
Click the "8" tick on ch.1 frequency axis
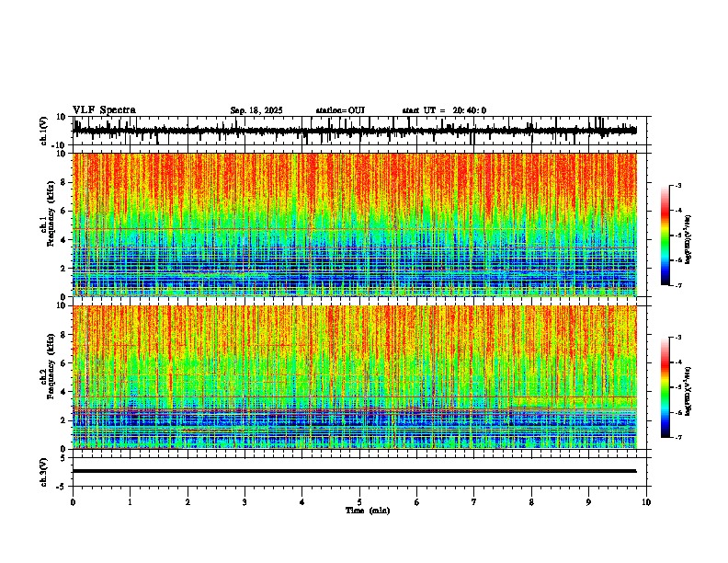[x=63, y=182]
